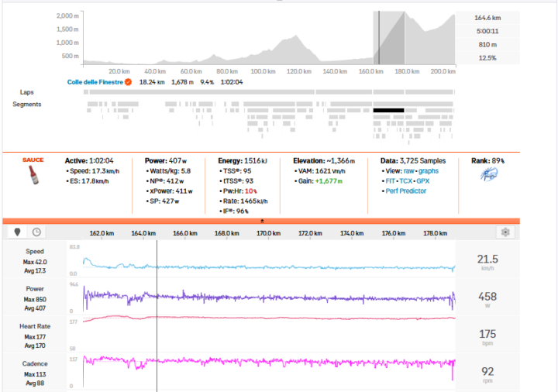Click the vertical marker in elevation profile
This screenshot has width=558, height=392.
(x=378, y=39)
